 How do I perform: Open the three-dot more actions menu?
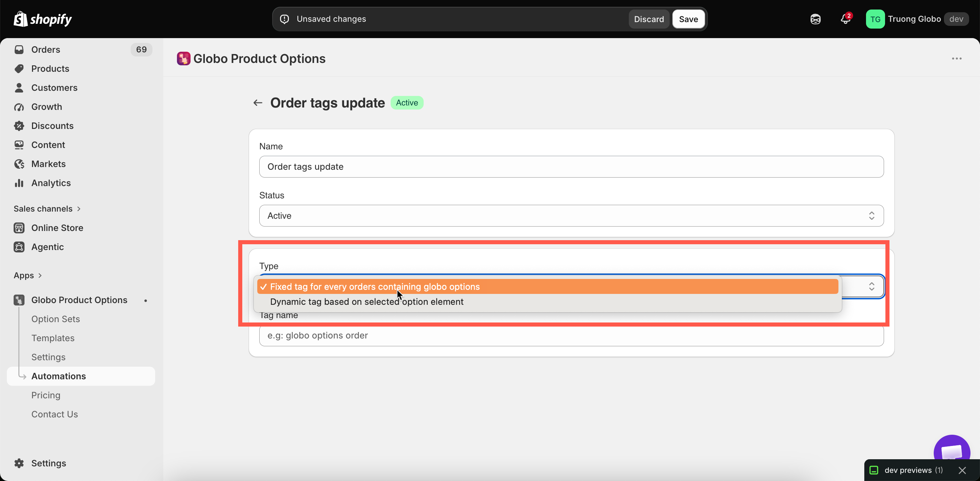(x=957, y=59)
